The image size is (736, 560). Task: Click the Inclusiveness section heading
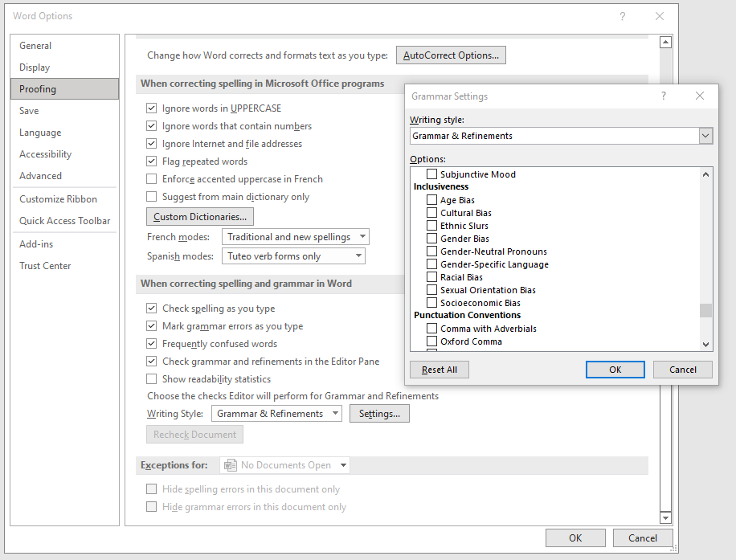click(x=441, y=187)
